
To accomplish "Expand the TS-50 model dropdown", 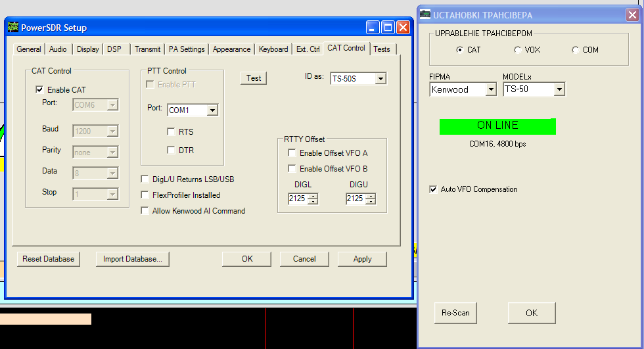I will click(x=559, y=89).
